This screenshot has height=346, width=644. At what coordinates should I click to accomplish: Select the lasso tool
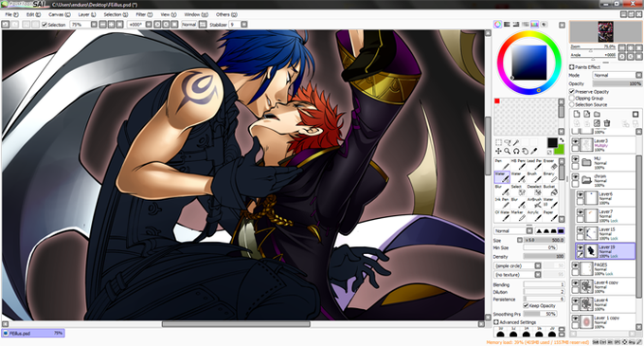508,142
